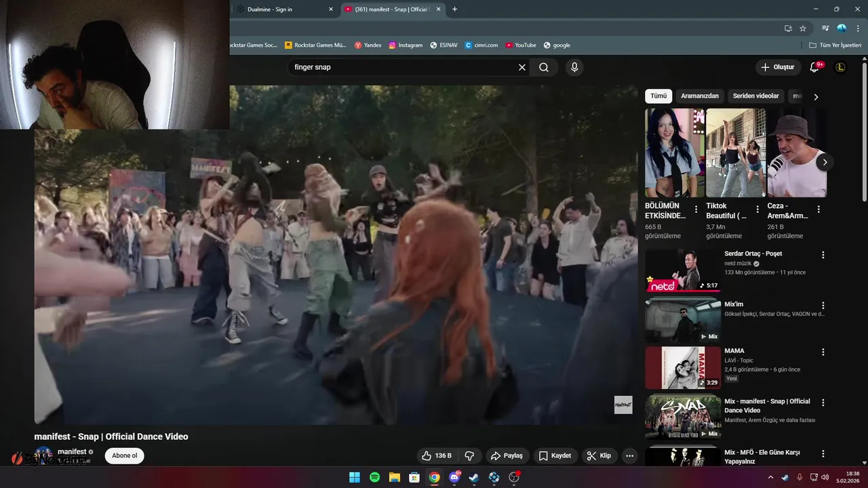
Task: Open Chrome three-dot menu
Action: click(x=858, y=28)
